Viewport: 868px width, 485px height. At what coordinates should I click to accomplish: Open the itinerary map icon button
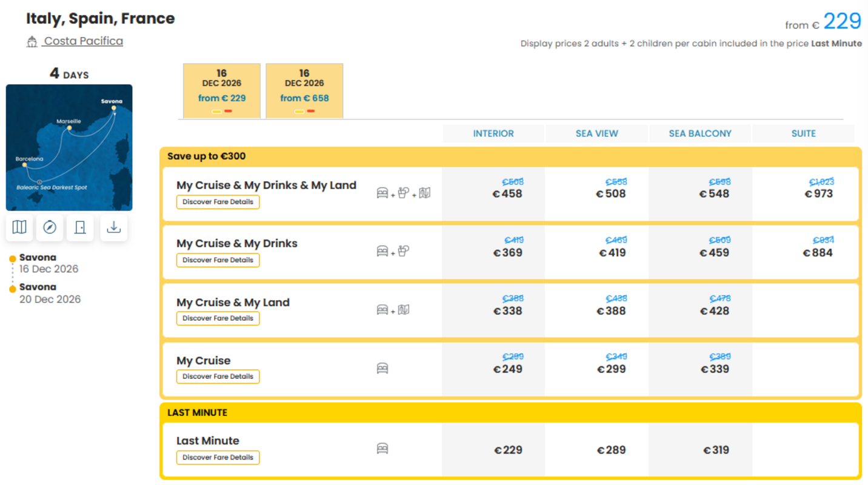coord(19,227)
